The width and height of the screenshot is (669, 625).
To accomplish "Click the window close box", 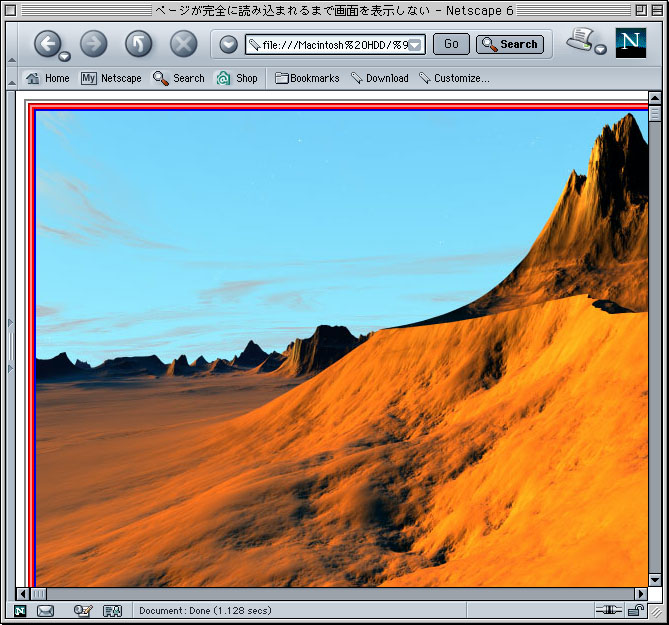I will pyautogui.click(x=11, y=10).
